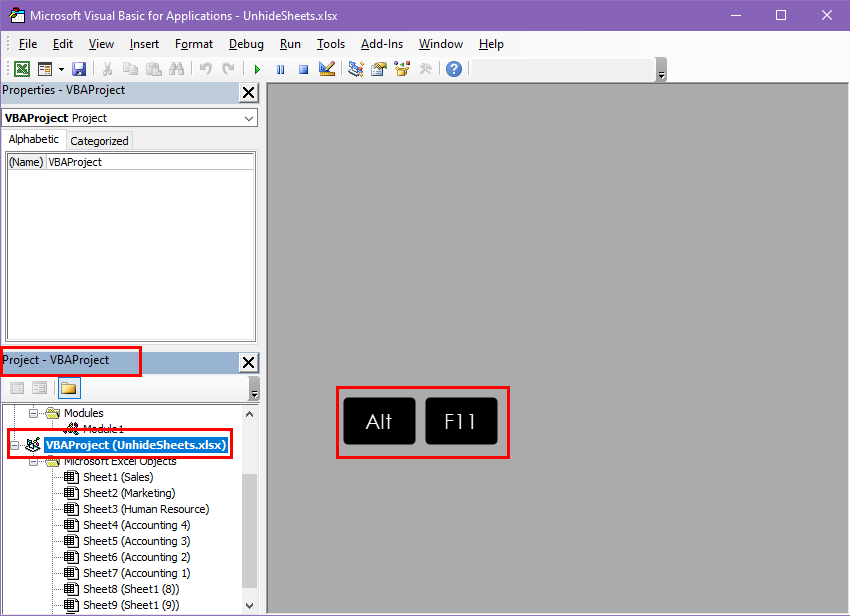Image resolution: width=850 pixels, height=616 pixels.
Task: Click the Insert UserForm toolbar icon
Action: coord(45,69)
